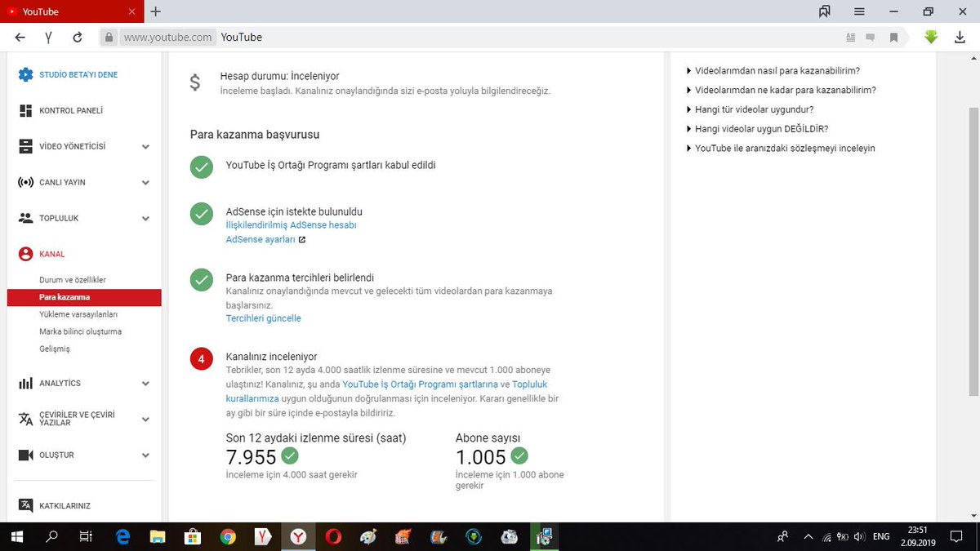Click the red Kanal account icon
This screenshot has height=551, width=980.
click(x=25, y=254)
